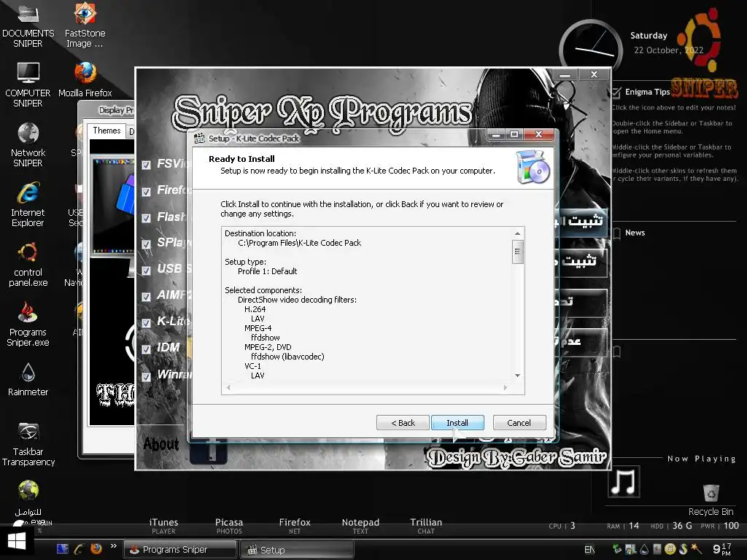Open the Themes tab in Display Properties
The width and height of the screenshot is (747, 560).
(x=107, y=131)
